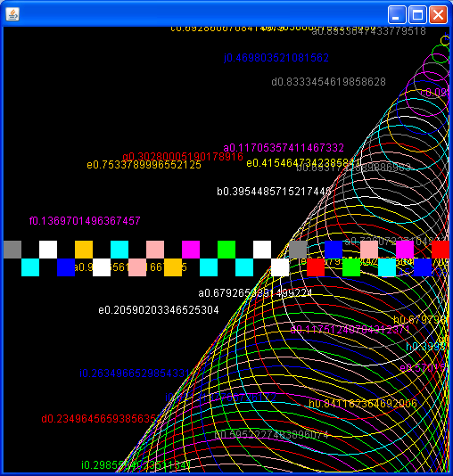The height and width of the screenshot is (476, 453).
Task: Click the green square in the upper row
Action: coord(226,250)
